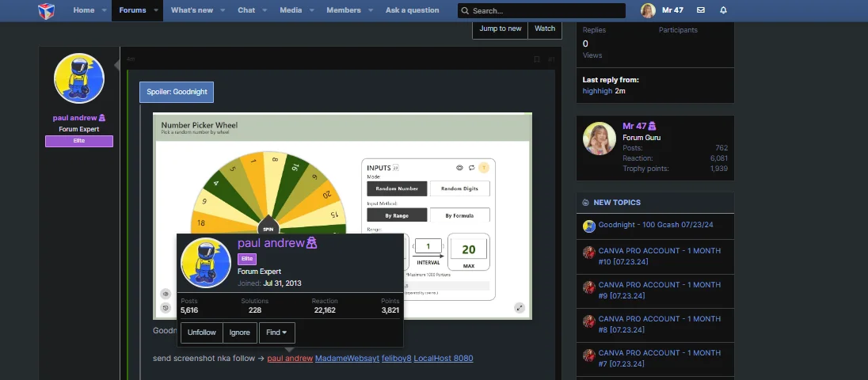The height and width of the screenshot is (380, 868).
Task: Click Mr 47's avatar in sidebar card
Action: tap(600, 139)
